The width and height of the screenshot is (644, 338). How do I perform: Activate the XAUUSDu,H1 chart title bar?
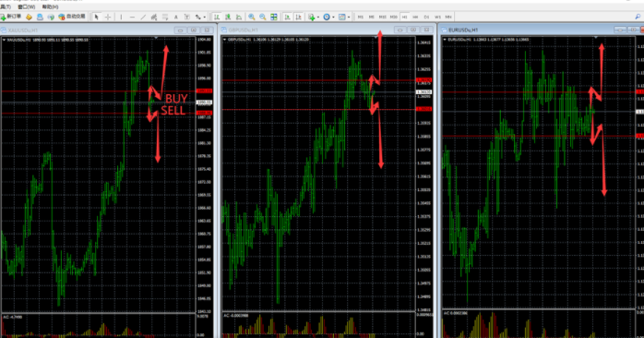point(107,30)
